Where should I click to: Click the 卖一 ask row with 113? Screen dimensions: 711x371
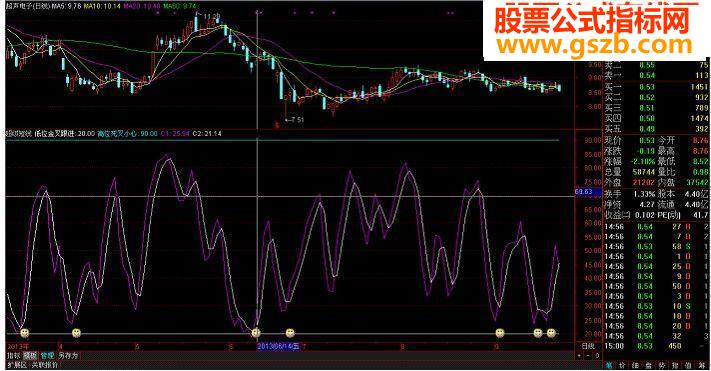coord(656,75)
